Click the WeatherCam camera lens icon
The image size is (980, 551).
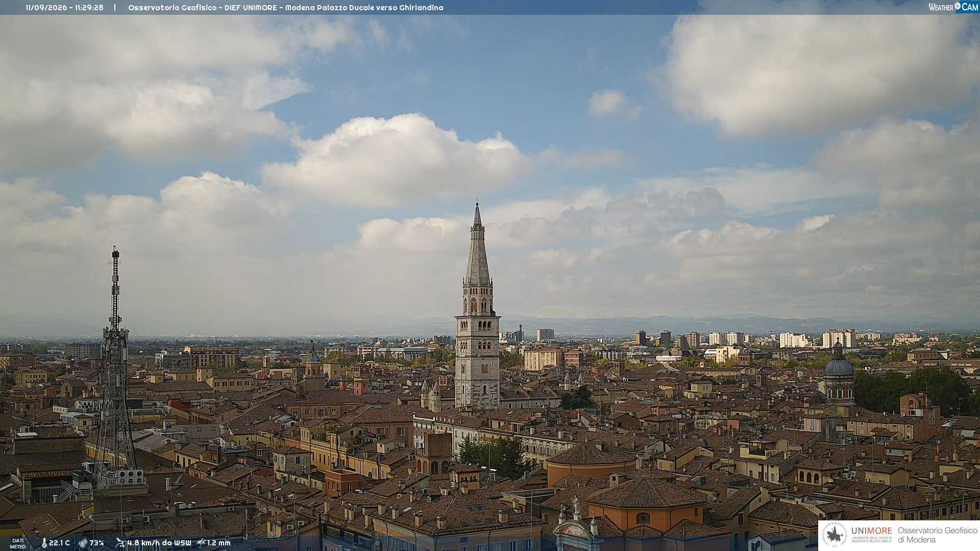coord(958,6)
